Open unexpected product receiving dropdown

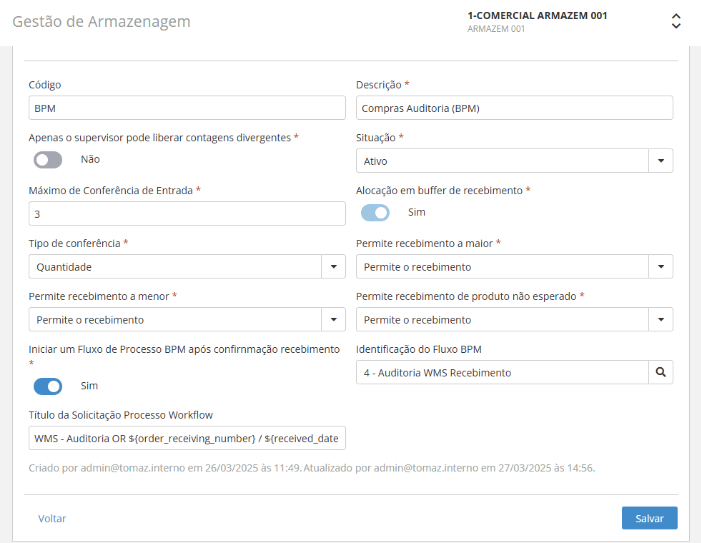(660, 320)
